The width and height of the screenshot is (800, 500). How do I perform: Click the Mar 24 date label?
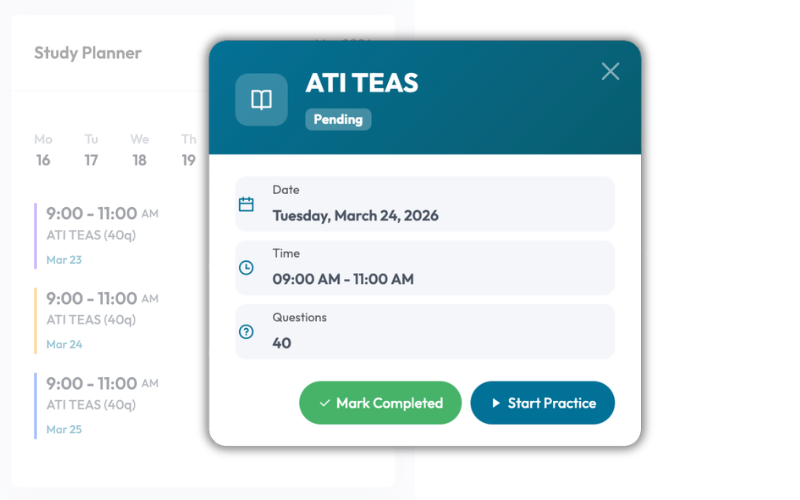click(x=64, y=344)
